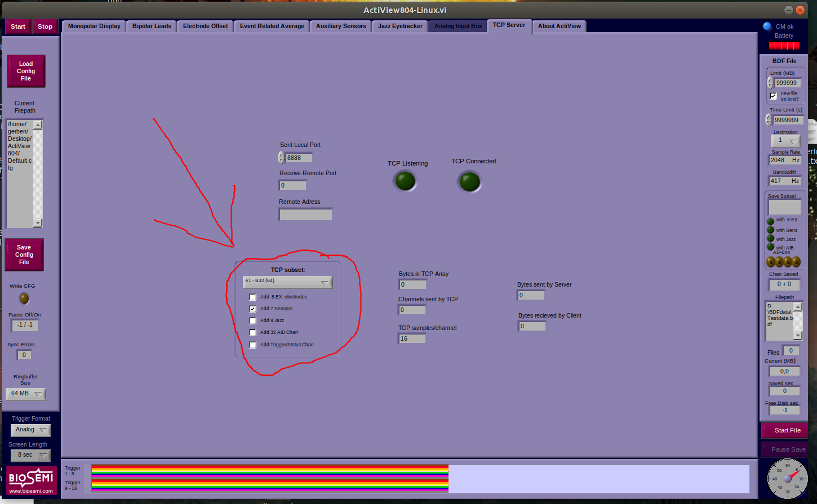Click the clock gauge in bottom-right corner
The image size is (817, 504).
click(x=787, y=479)
